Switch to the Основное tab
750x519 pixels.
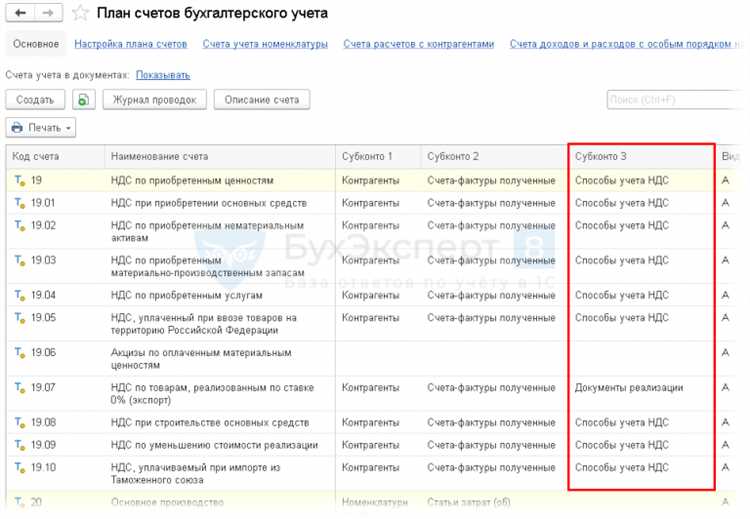click(x=36, y=44)
